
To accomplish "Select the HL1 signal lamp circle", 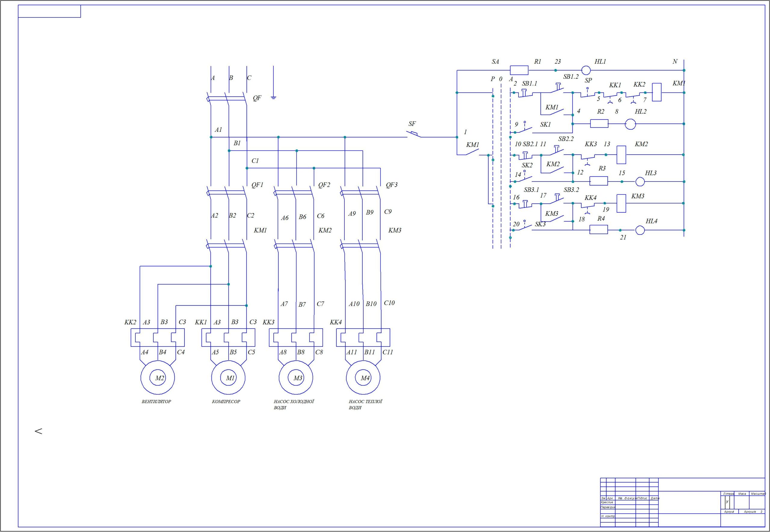I will 586,70.
